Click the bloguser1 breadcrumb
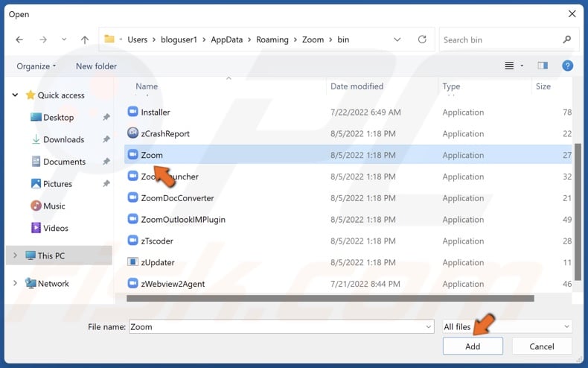This screenshot has height=368, width=588. [179, 39]
